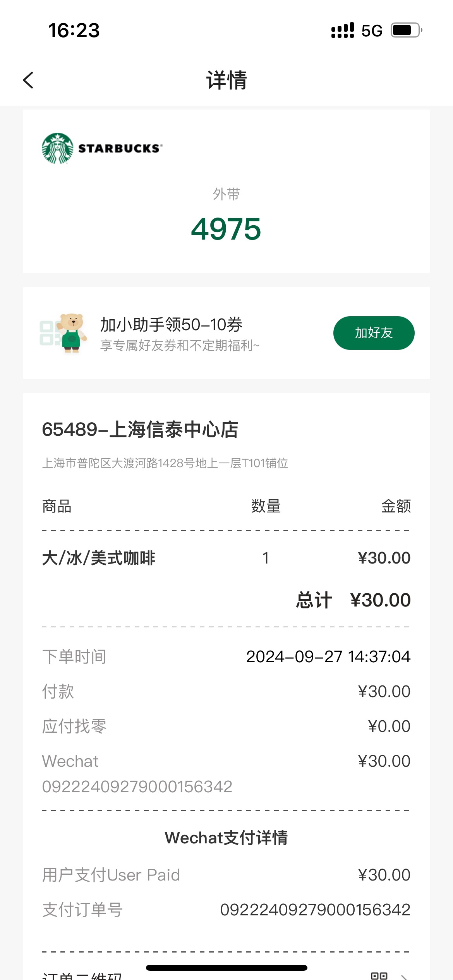Tap the 支付订单号 number value
Image resolution: width=453 pixels, height=980 pixels.
click(x=315, y=910)
